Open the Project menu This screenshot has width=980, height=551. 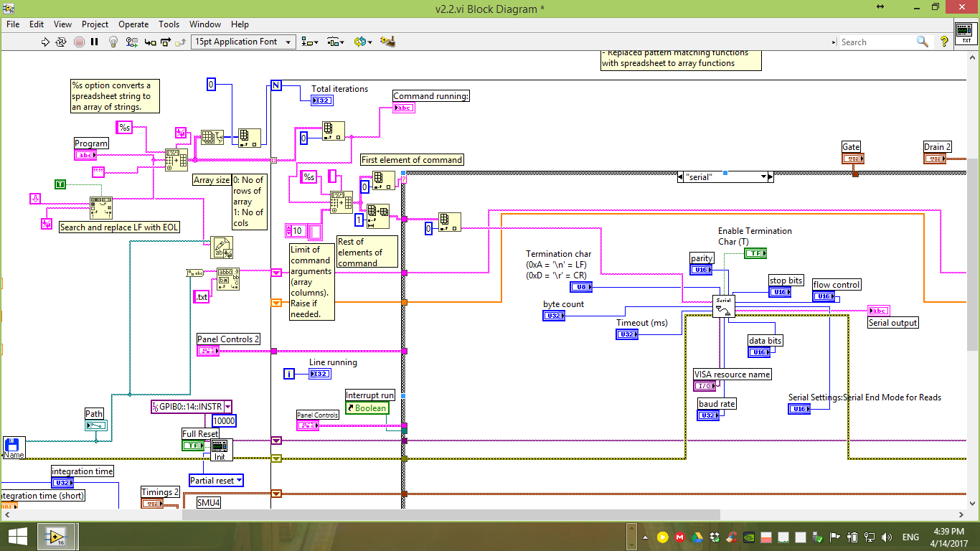[x=95, y=24]
